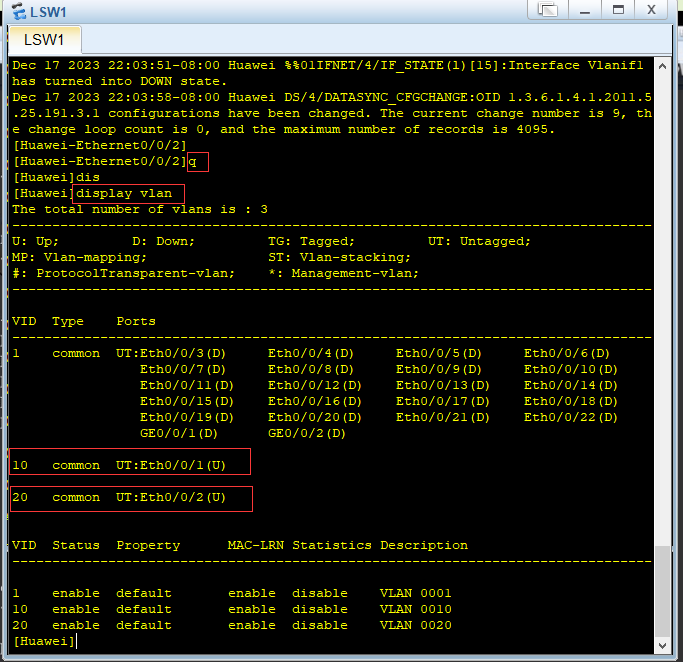683x662 pixels.
Task: Click the VLAN 10 Eth0/0/1(U) row
Action: [x=130, y=462]
